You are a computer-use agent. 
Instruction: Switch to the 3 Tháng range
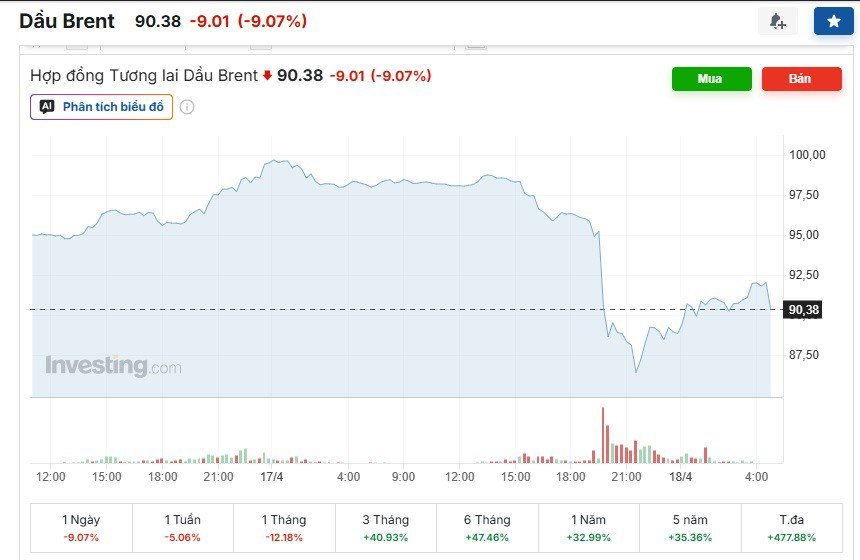pos(386,528)
